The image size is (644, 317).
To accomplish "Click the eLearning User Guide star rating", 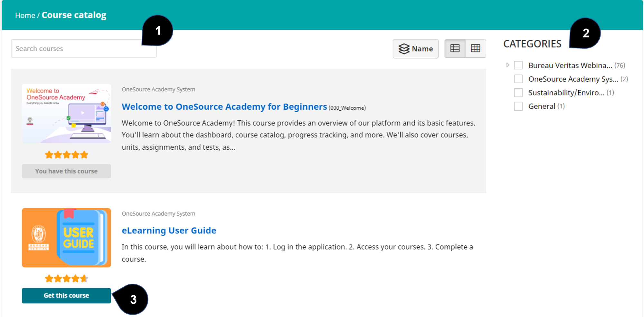I will 66,279.
